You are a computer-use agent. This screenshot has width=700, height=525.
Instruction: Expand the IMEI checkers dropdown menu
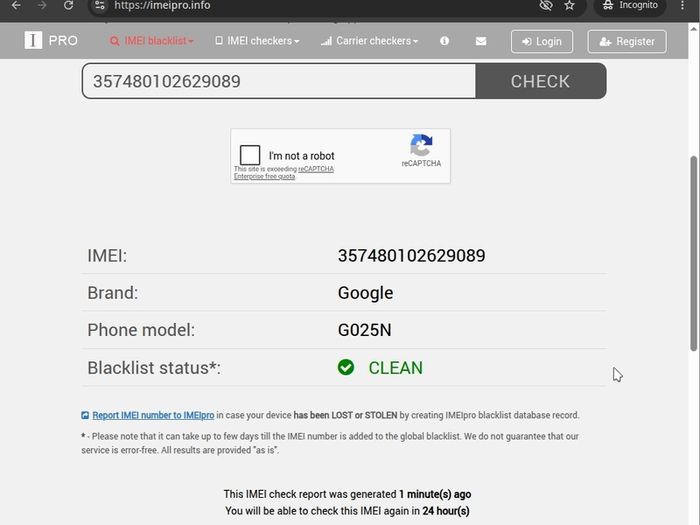coord(257,41)
